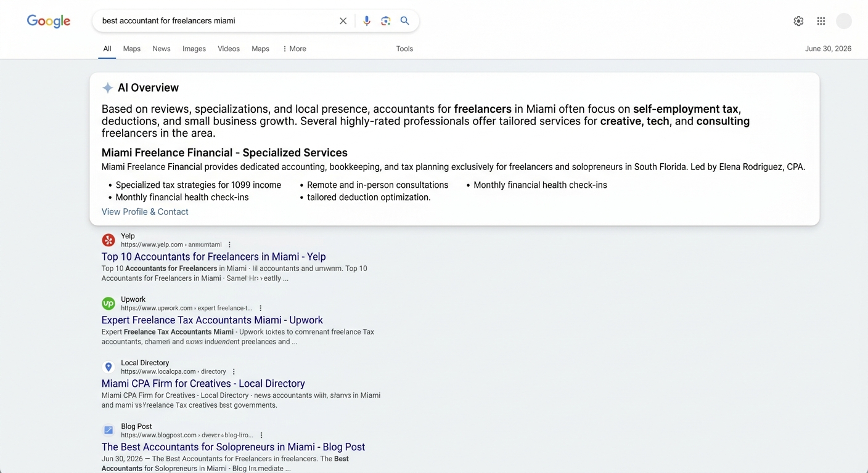Click the yelp.com URL breadcrumb
Image resolution: width=868 pixels, height=473 pixels.
(x=171, y=245)
